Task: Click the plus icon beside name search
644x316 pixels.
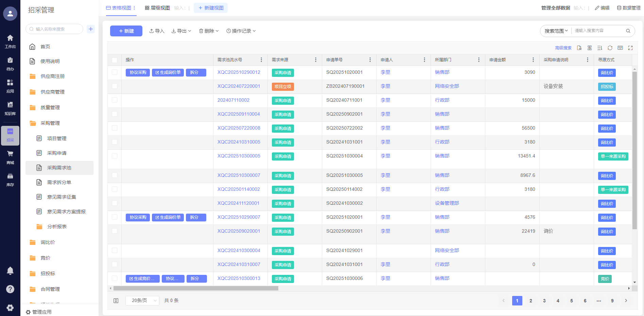Action: click(91, 29)
